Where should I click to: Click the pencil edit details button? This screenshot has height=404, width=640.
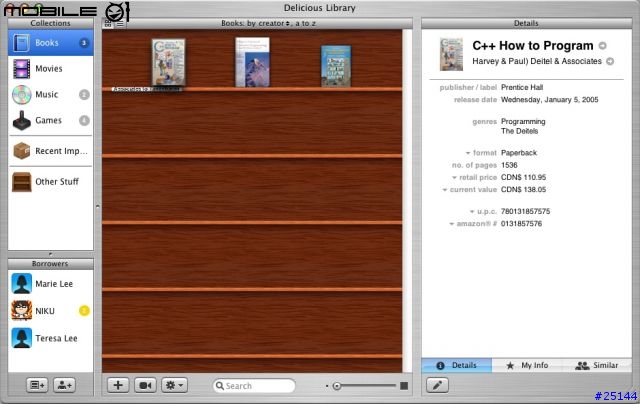click(x=437, y=385)
